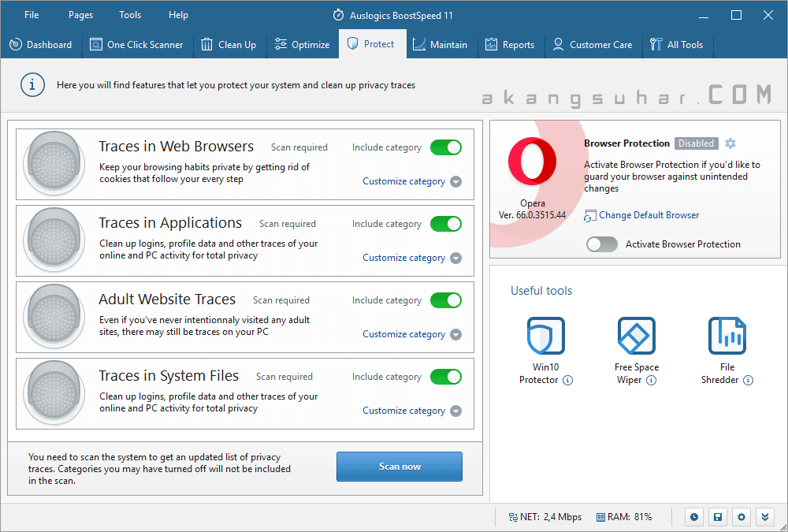Click the Traces in System Files category icon
Viewport: 788px width, 532px height.
coord(54,392)
